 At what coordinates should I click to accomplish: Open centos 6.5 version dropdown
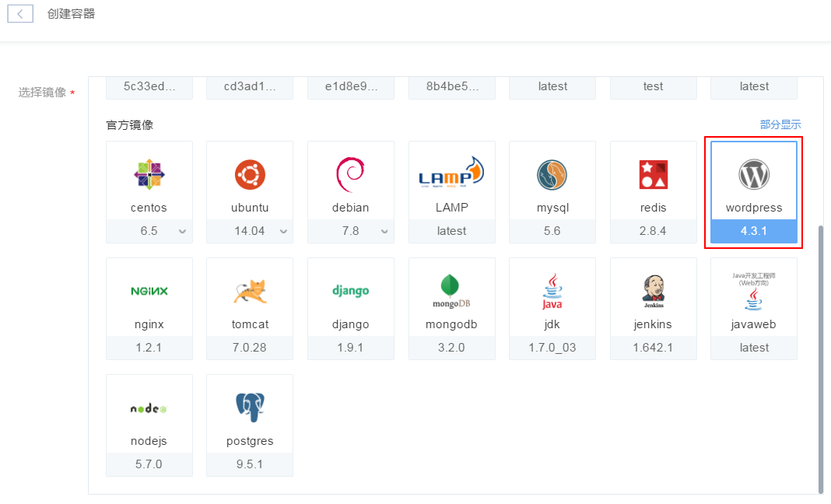pyautogui.click(x=182, y=231)
